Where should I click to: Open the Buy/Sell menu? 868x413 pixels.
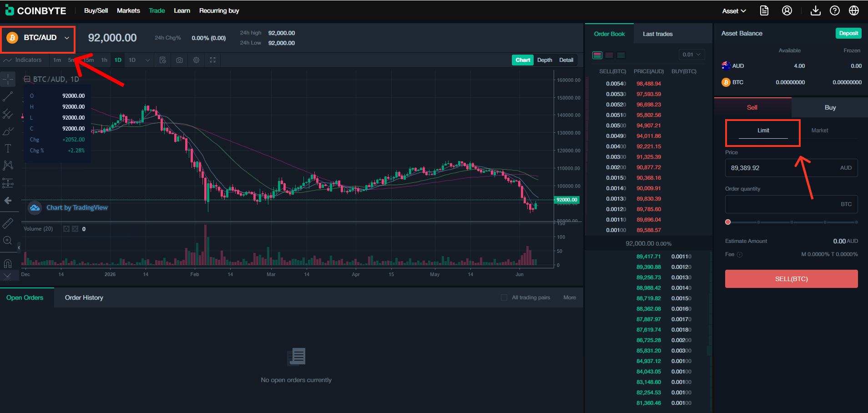[x=96, y=10]
